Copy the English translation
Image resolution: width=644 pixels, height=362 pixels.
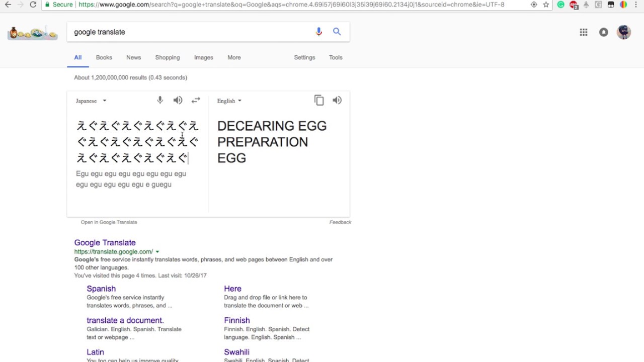[x=319, y=100]
